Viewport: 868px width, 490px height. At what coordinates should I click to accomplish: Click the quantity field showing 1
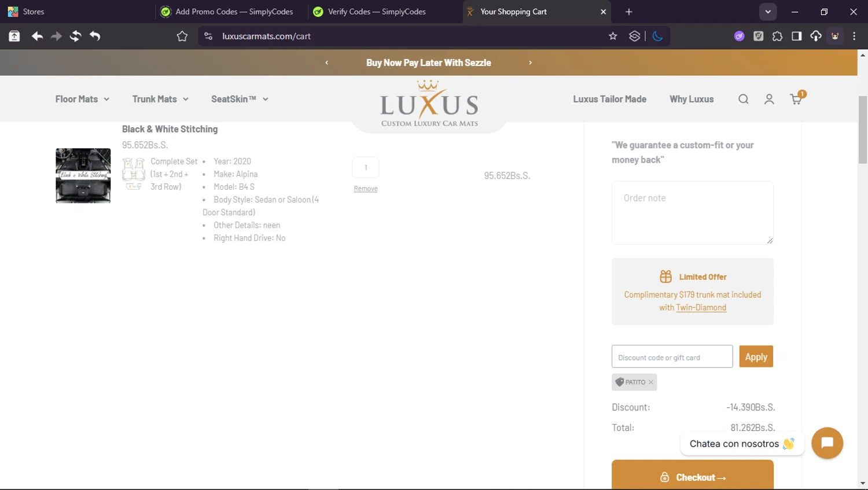[366, 167]
